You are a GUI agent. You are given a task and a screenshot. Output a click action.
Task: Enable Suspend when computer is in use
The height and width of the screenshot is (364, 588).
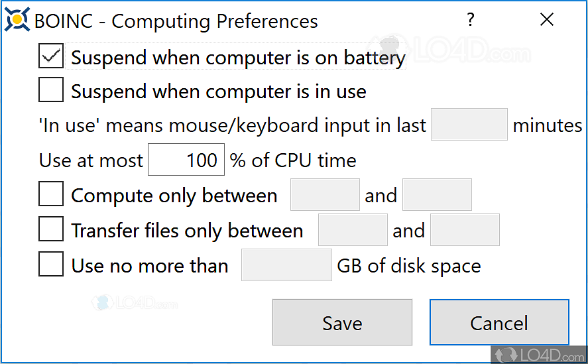pyautogui.click(x=51, y=90)
